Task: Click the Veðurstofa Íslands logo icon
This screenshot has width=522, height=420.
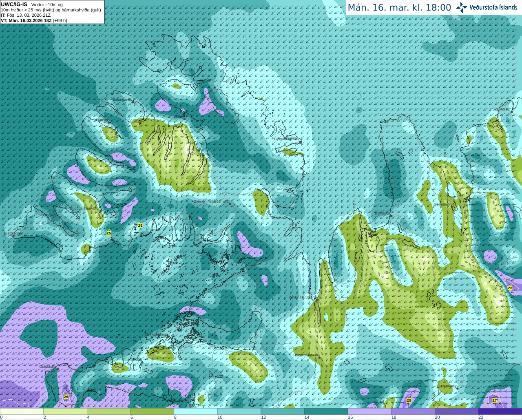Action: (x=462, y=7)
